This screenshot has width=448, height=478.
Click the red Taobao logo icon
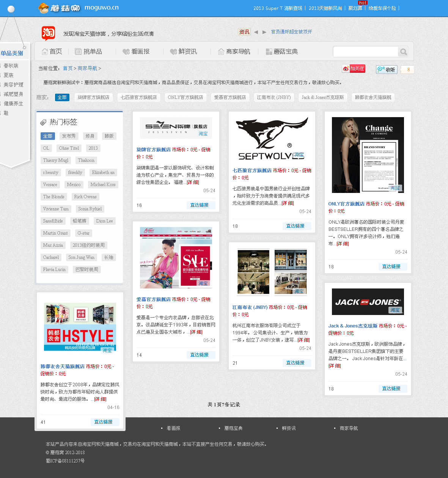(48, 33)
